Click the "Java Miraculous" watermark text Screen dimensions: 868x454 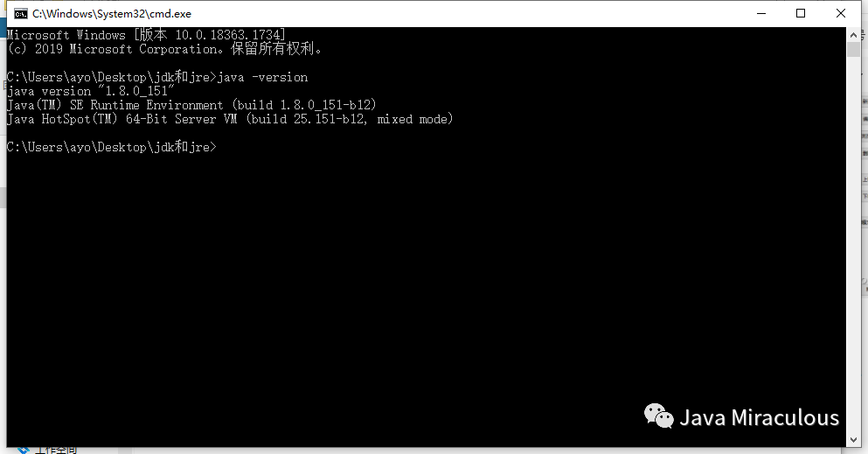(759, 417)
